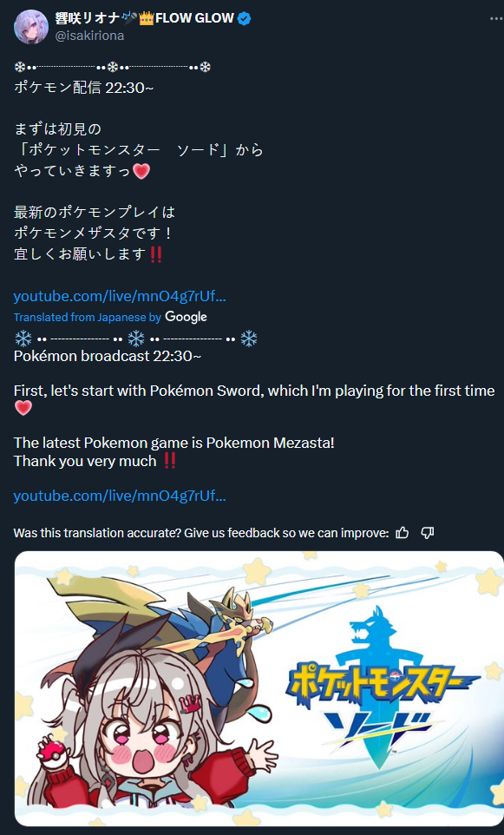Click the Pokémon broadcast 22:30 translated line

[x=108, y=356]
